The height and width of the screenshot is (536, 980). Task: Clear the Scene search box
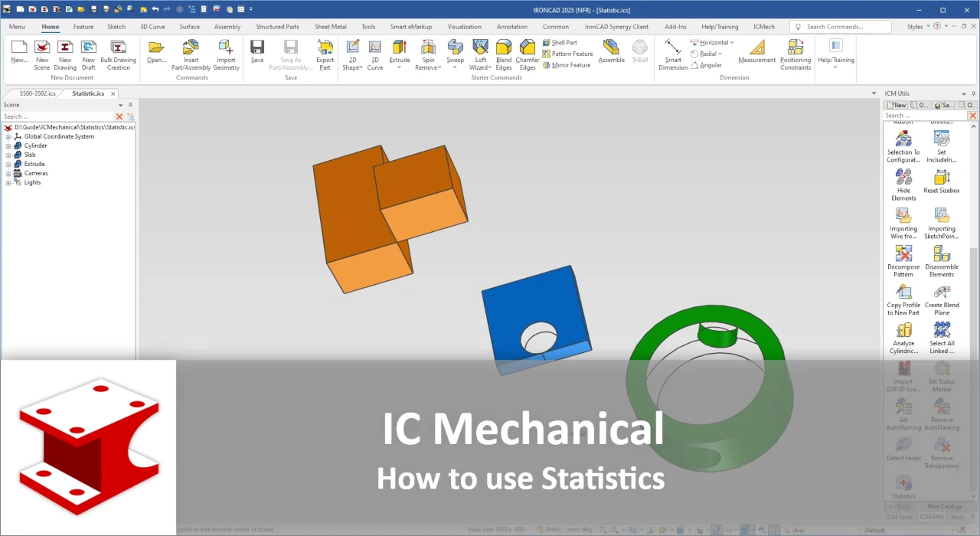pos(119,116)
